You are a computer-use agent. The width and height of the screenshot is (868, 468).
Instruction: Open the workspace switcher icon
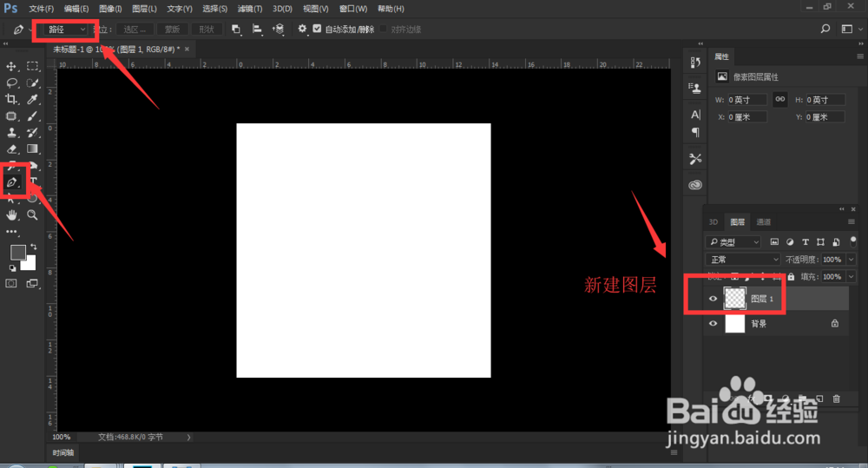coord(847,29)
